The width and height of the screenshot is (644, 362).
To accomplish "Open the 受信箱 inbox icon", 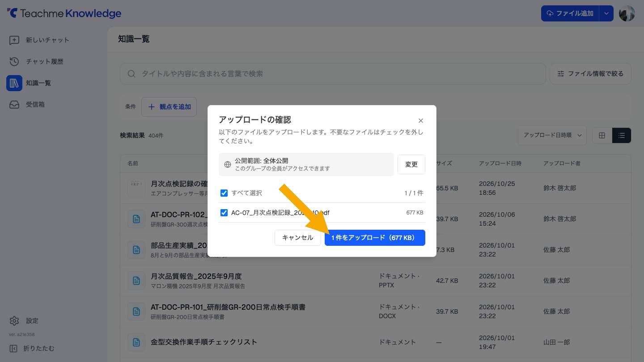I will click(14, 105).
